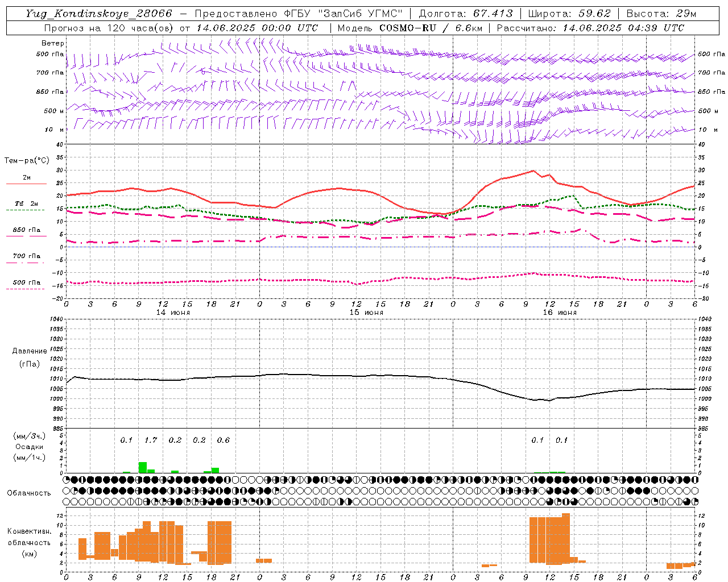Click the latitude value 59.62

(594, 14)
